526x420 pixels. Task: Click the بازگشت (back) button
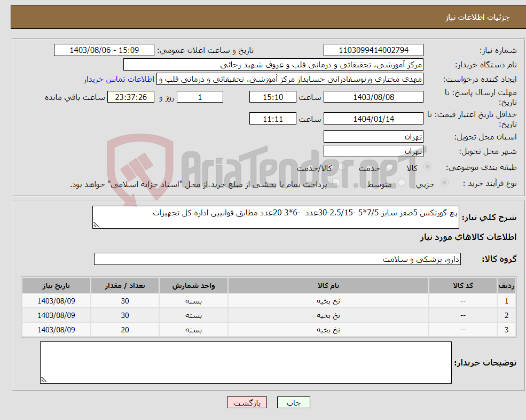247,402
